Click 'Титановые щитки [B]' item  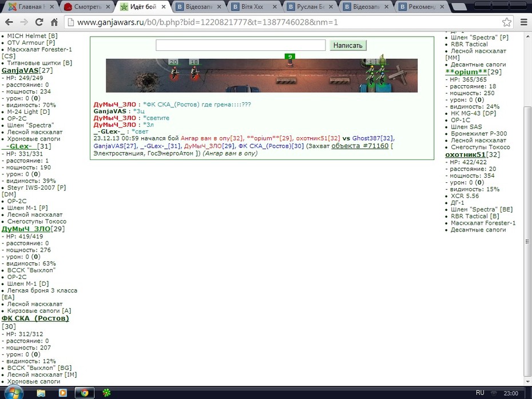[39, 63]
